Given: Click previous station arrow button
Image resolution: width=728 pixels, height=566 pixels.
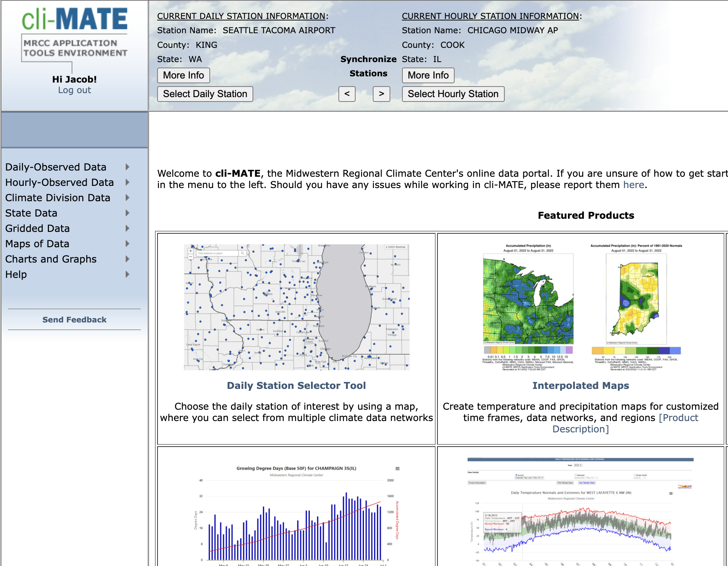Looking at the screenshot, I should 347,94.
